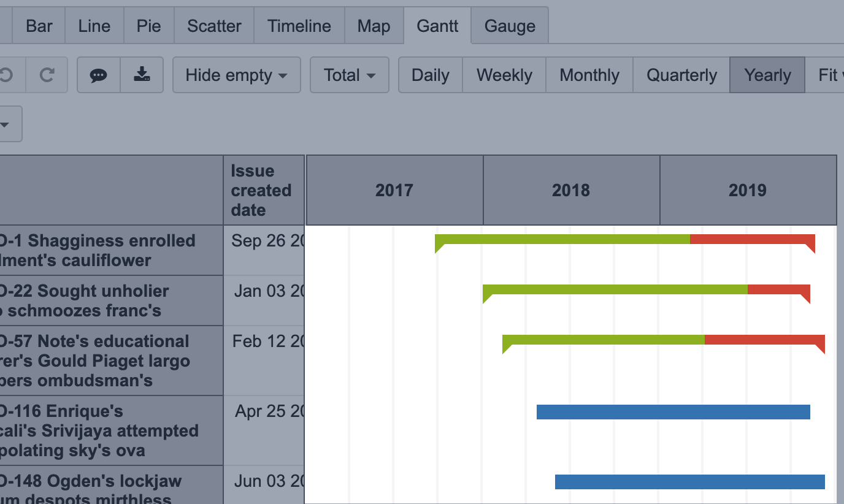Open the Hide empty dropdown

(x=236, y=75)
